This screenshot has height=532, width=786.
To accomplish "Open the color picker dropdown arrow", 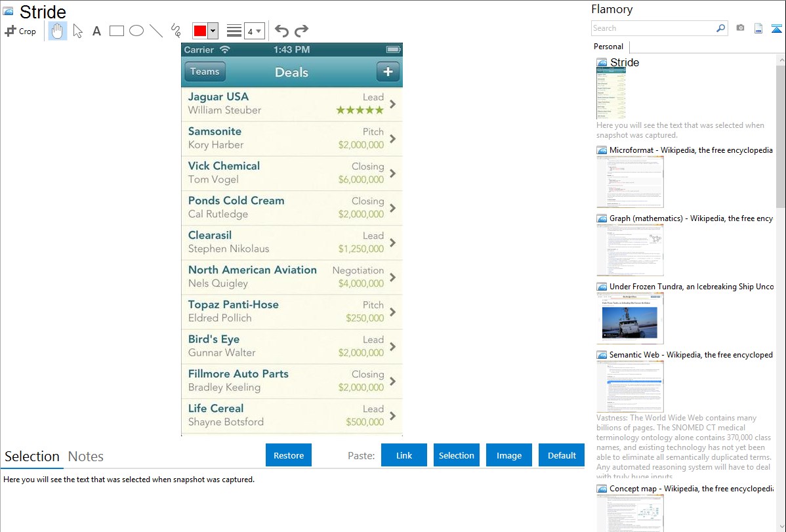I will coord(213,31).
